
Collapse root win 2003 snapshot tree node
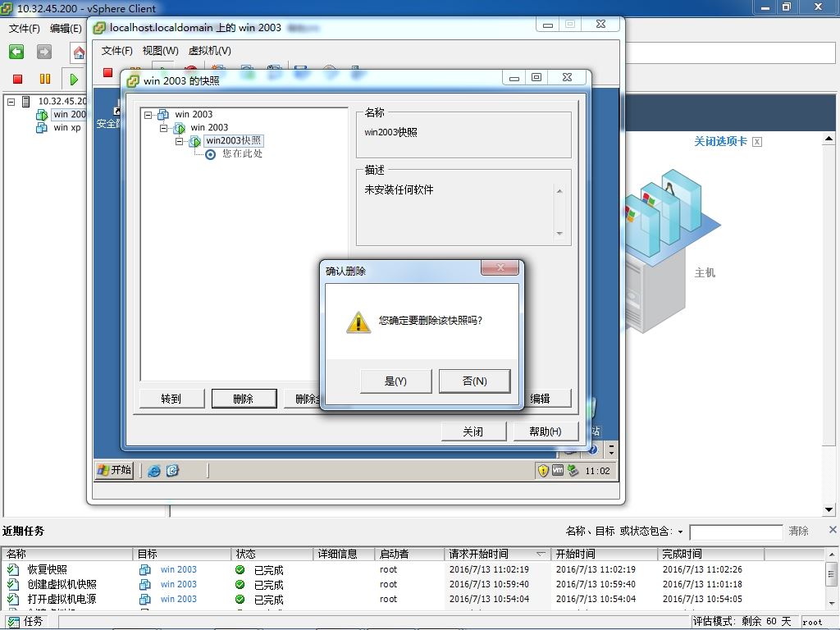(x=148, y=115)
